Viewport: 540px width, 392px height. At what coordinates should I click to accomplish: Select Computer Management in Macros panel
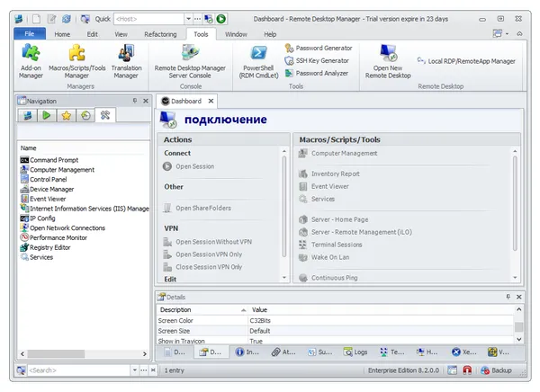[x=337, y=153]
